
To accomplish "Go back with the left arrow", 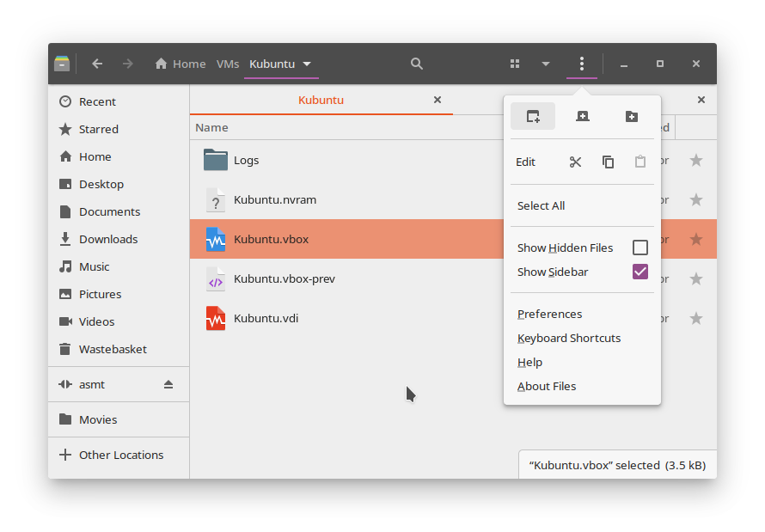I will (x=97, y=64).
